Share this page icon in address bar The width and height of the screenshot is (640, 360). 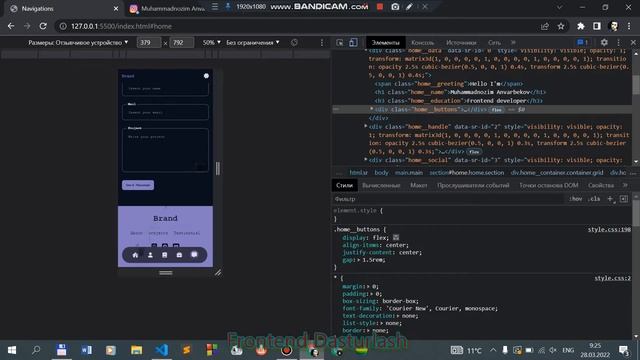pos(544,26)
